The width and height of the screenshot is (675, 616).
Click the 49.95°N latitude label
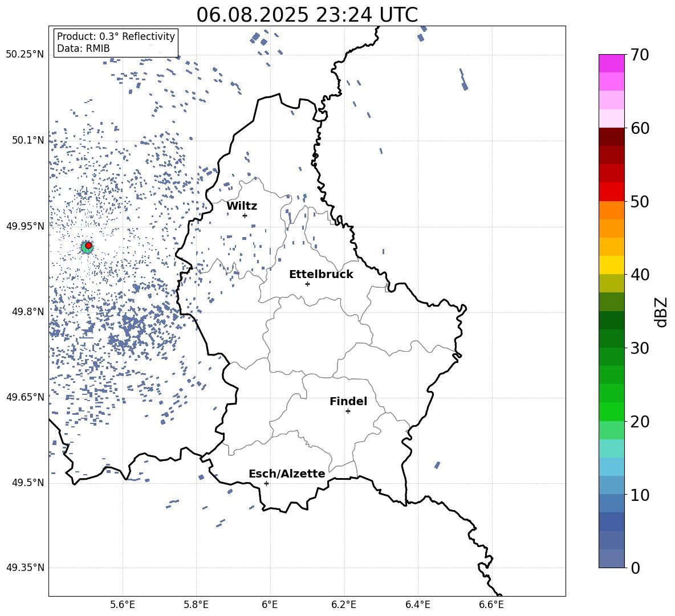pyautogui.click(x=25, y=226)
